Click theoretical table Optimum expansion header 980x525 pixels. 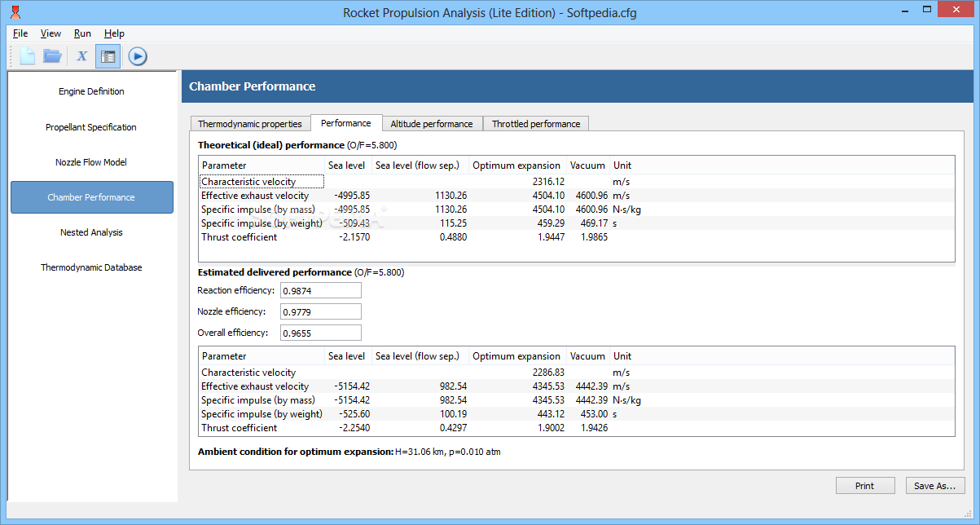tap(517, 165)
